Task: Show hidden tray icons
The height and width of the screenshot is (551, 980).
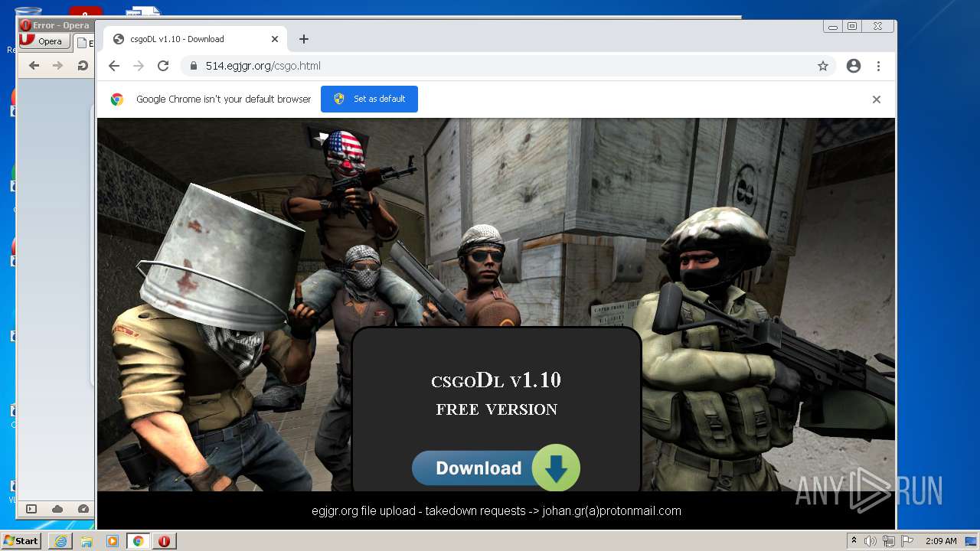Action: click(854, 541)
